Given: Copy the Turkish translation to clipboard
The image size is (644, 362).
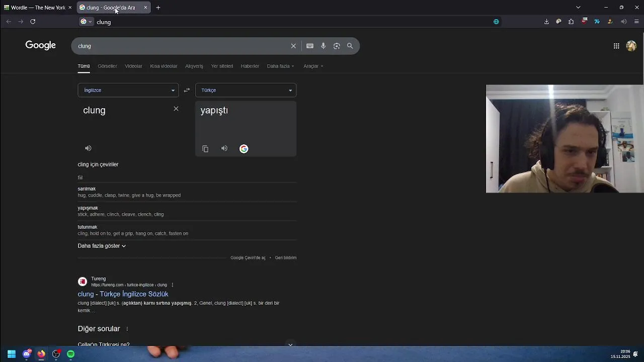Looking at the screenshot, I should [205, 149].
